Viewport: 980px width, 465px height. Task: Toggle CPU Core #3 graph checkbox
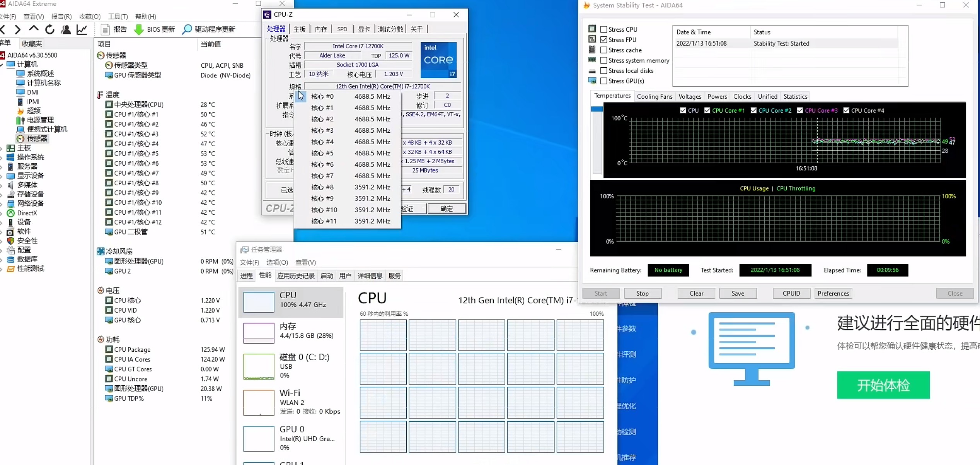[x=800, y=111]
